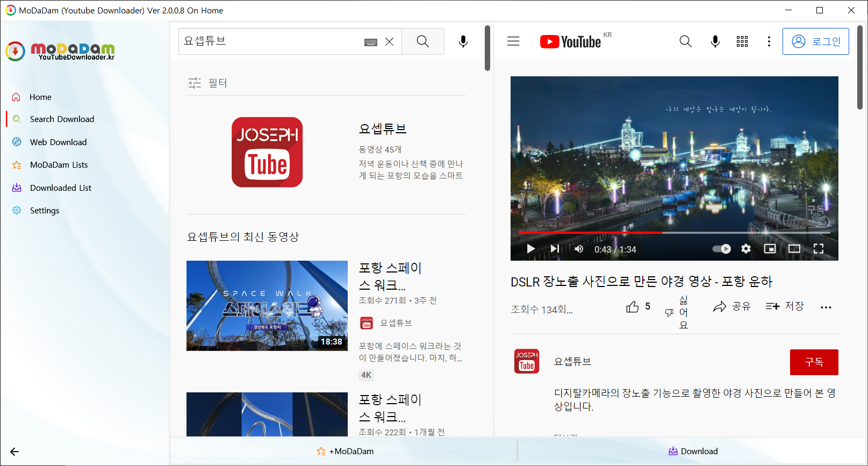Play the video with the play button
Viewport: 868px width, 466px height.
(x=531, y=249)
